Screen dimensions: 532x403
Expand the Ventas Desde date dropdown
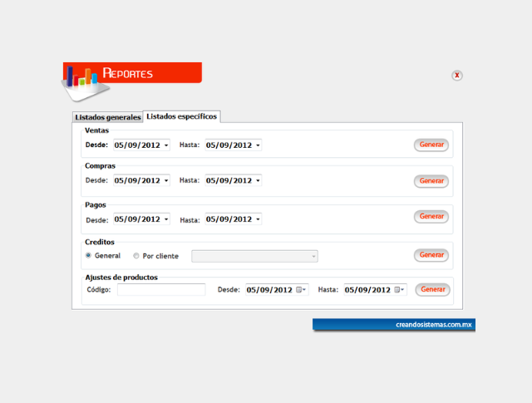(166, 145)
